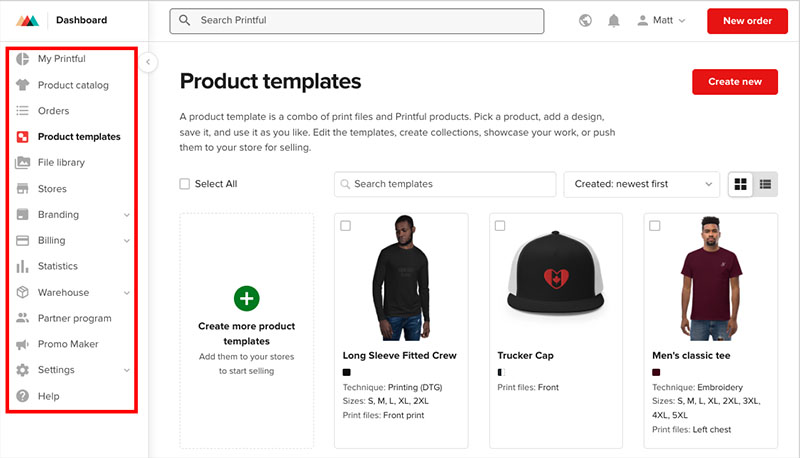
Task: Click the green plus create template icon
Action: tap(246, 298)
